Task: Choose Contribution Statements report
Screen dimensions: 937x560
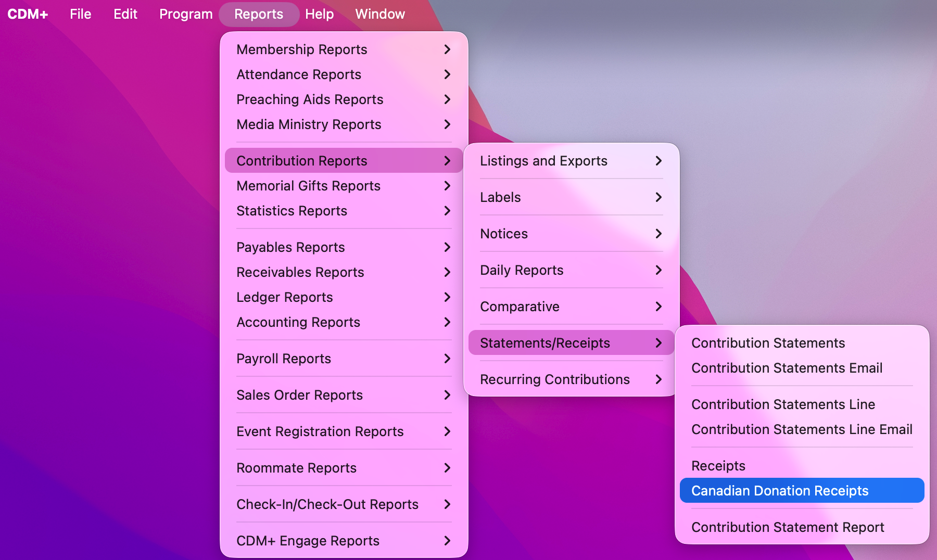Action: tap(802, 343)
